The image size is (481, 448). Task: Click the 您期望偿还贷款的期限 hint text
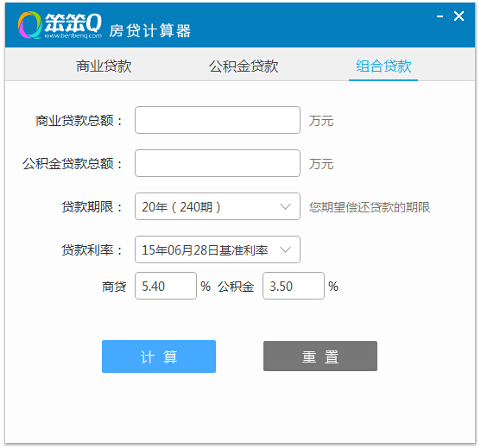pyautogui.click(x=370, y=207)
